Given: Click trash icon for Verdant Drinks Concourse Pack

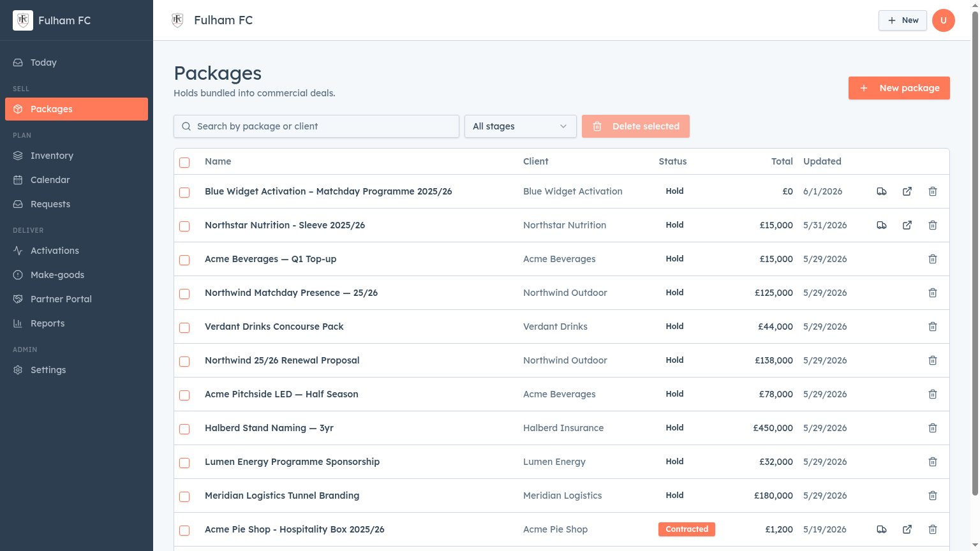Looking at the screenshot, I should point(933,327).
